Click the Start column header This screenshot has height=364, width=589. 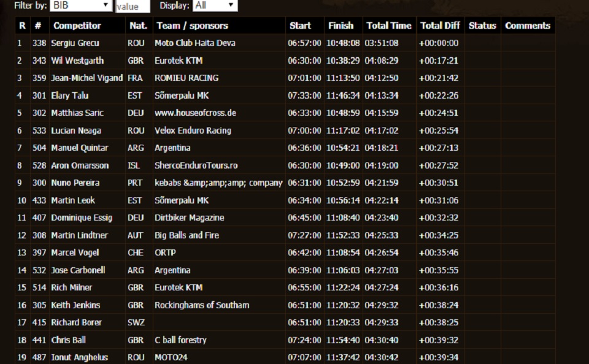pos(300,26)
